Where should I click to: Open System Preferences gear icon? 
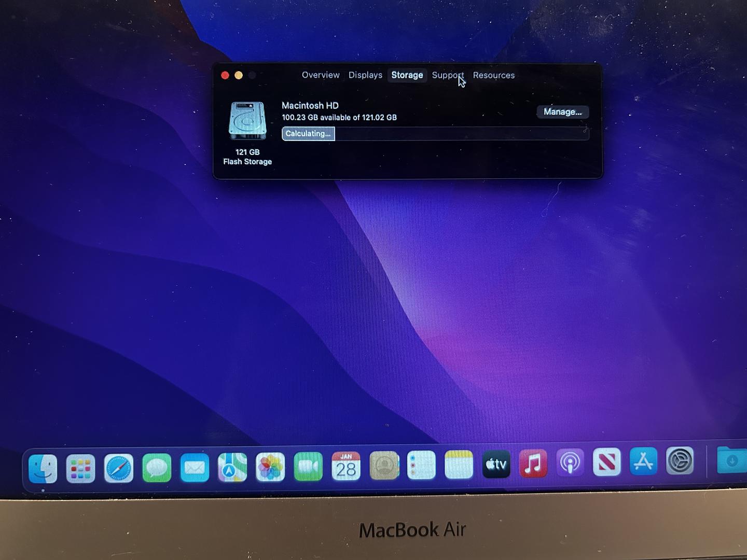(x=680, y=460)
